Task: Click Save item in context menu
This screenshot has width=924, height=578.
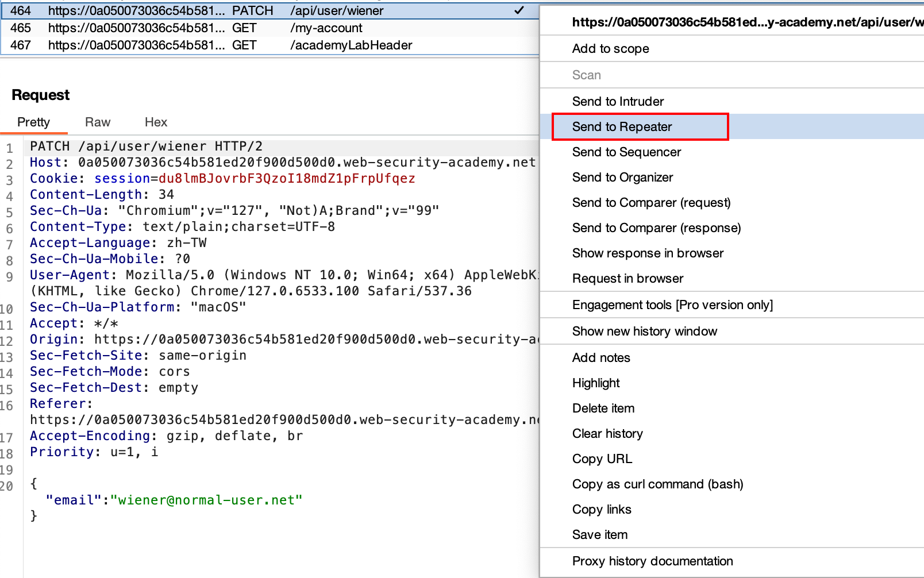Action: coord(732,534)
